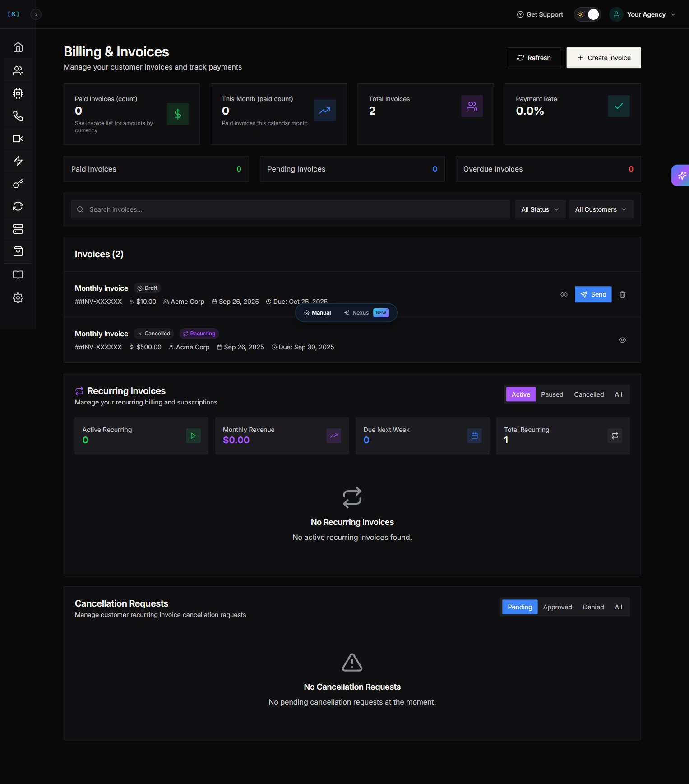Open the server stack icon in sidebar
Screen dimensions: 689x784
18,229
